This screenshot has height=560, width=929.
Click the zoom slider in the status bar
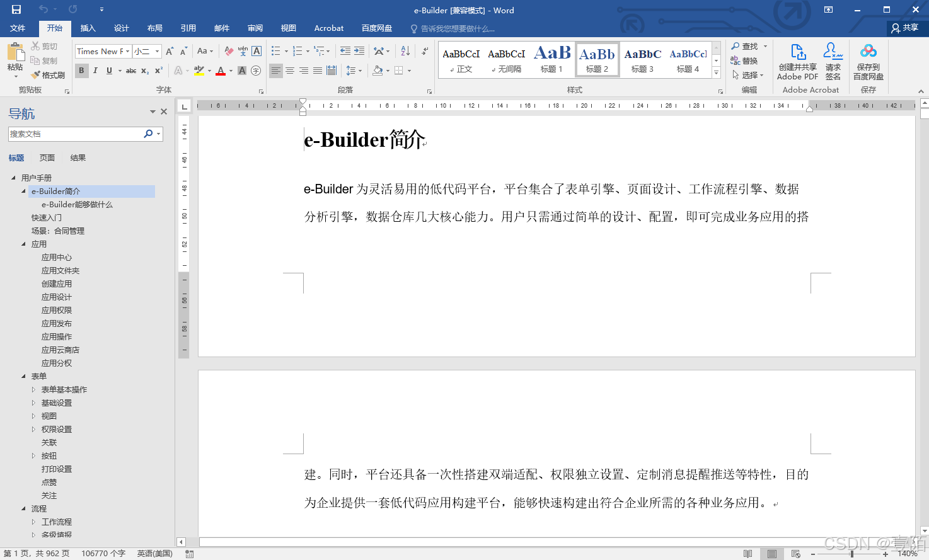(x=851, y=554)
